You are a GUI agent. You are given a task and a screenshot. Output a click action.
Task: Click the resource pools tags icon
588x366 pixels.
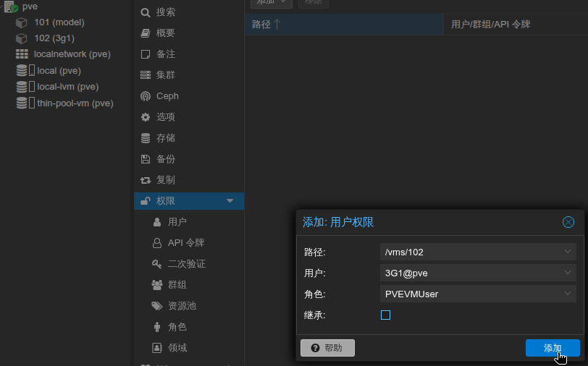[157, 306]
